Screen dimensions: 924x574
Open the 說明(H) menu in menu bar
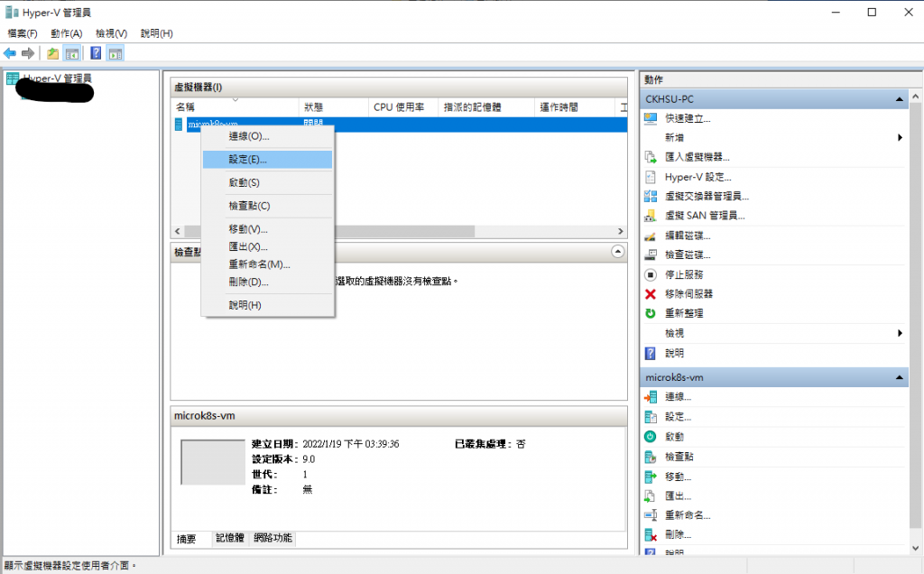tap(157, 33)
